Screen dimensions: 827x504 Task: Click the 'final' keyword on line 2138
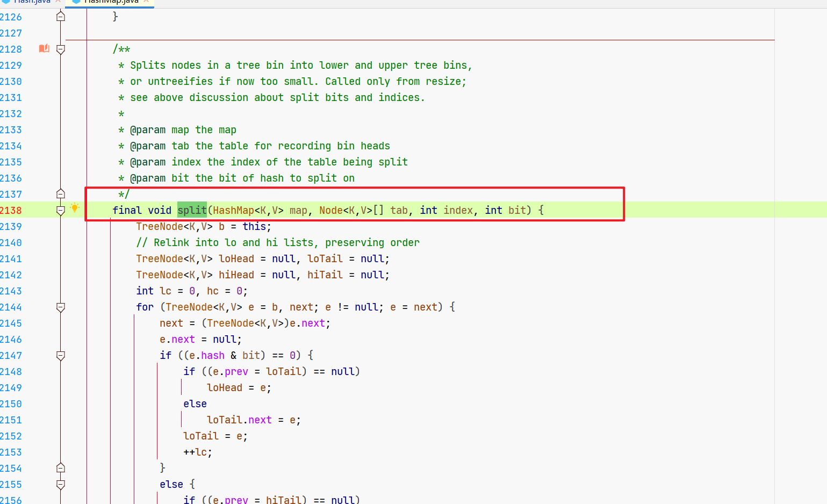pos(127,210)
